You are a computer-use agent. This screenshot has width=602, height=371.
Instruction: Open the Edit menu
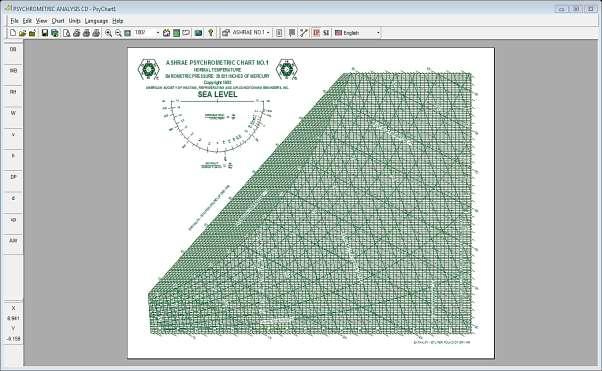27,21
